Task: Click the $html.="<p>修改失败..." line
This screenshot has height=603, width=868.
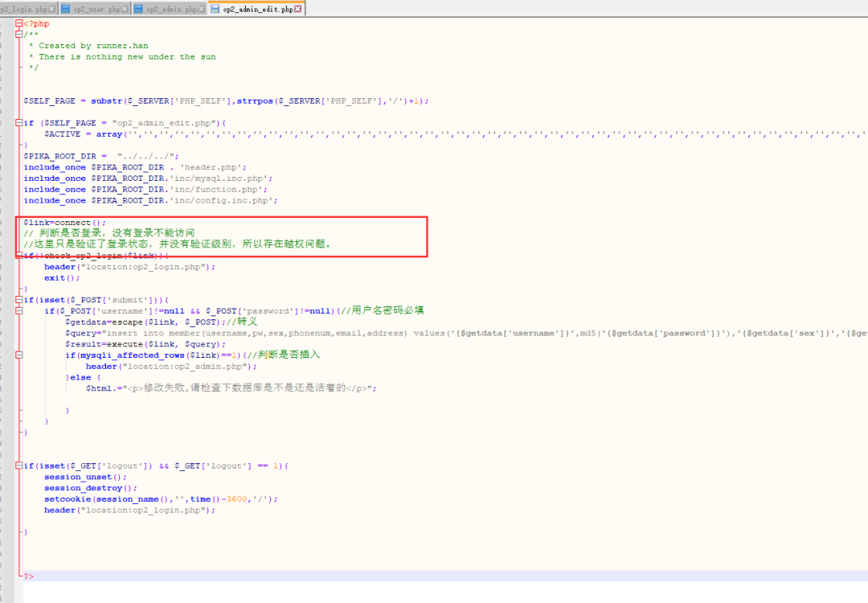Action: click(231, 388)
